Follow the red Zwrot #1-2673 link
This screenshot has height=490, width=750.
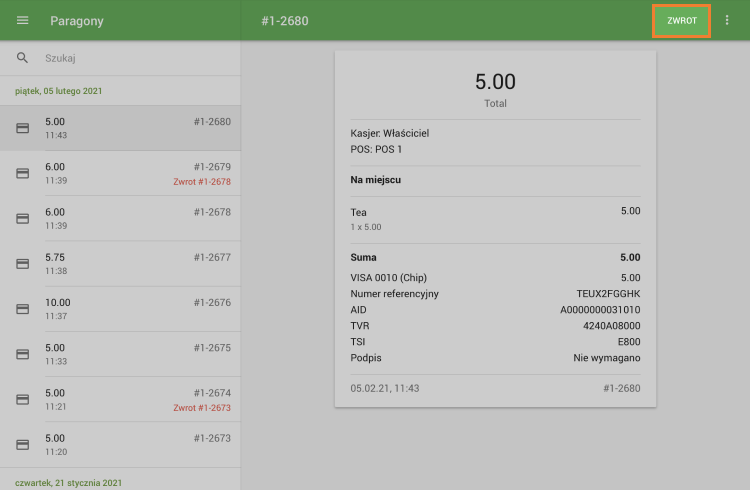201,408
